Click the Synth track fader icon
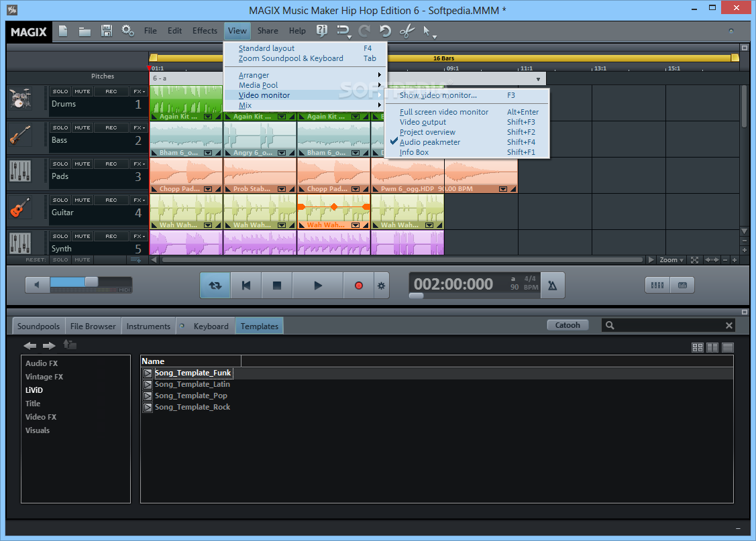 pyautogui.click(x=20, y=243)
